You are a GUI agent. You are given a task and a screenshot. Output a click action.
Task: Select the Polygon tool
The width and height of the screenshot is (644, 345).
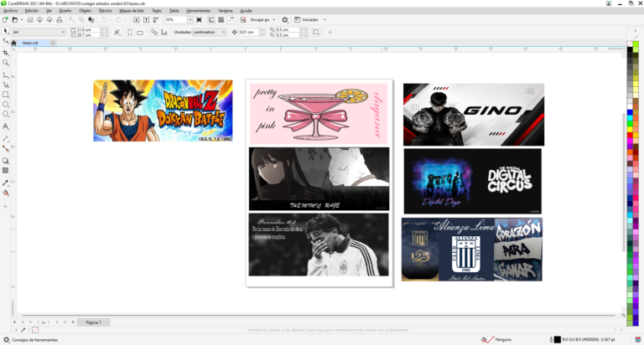point(5,114)
